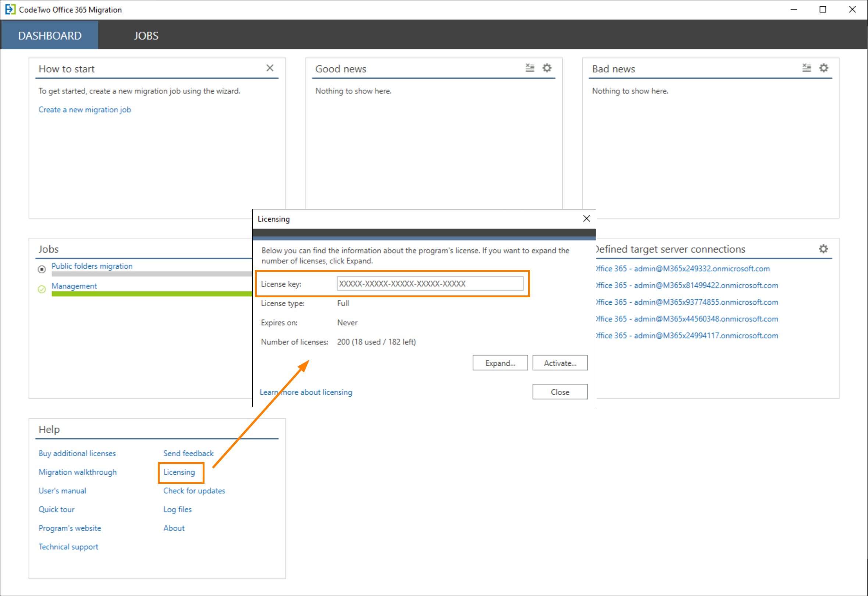The image size is (868, 596).
Task: Click the Expand... button
Action: 500,363
